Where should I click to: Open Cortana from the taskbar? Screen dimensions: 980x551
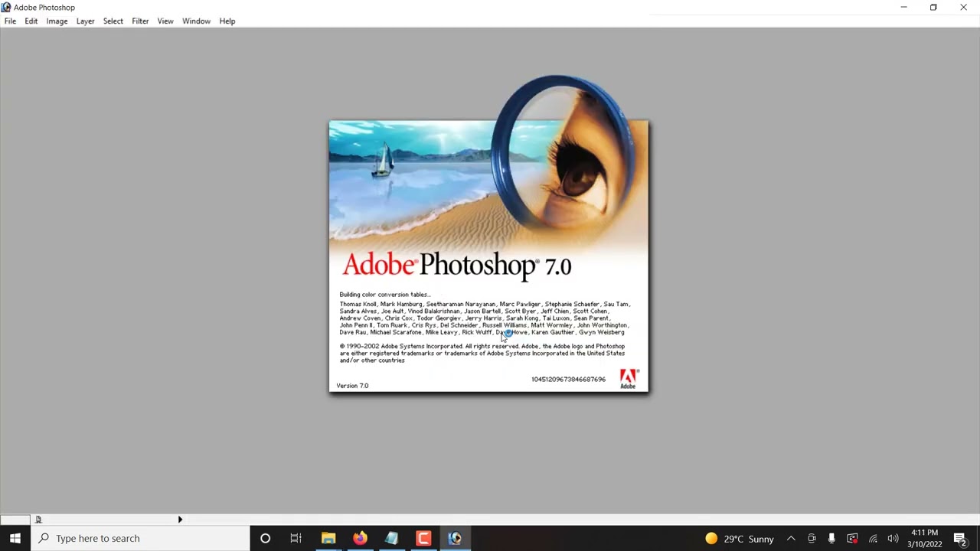point(265,538)
